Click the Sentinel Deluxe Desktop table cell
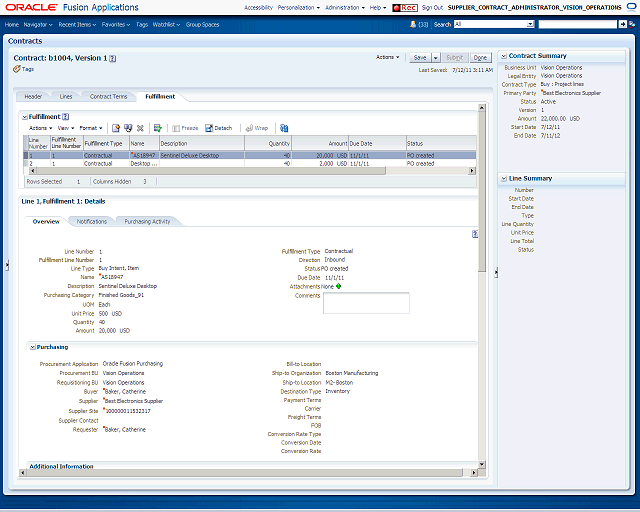The height and width of the screenshot is (512, 640). click(202, 156)
